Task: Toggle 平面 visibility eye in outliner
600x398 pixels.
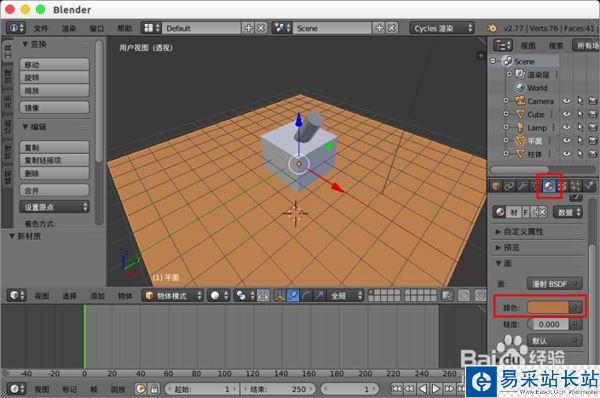Action: (x=567, y=141)
